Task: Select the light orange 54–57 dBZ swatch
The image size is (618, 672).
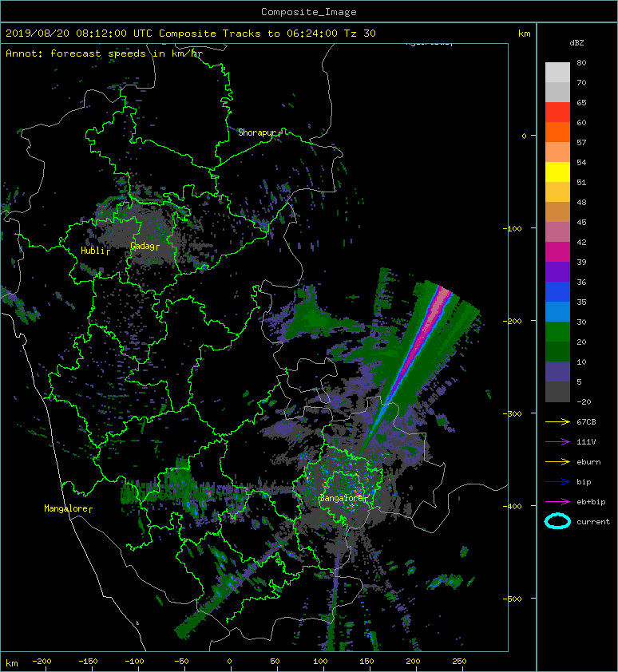Action: (x=557, y=152)
